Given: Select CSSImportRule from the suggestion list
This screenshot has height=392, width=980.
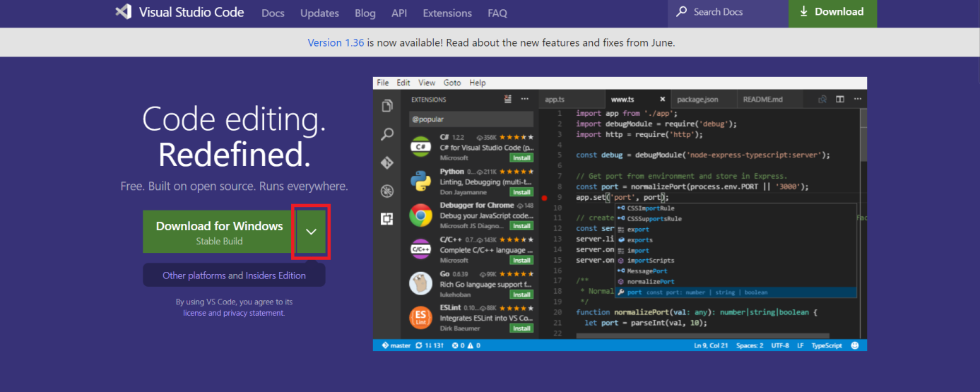Looking at the screenshot, I should [x=737, y=208].
